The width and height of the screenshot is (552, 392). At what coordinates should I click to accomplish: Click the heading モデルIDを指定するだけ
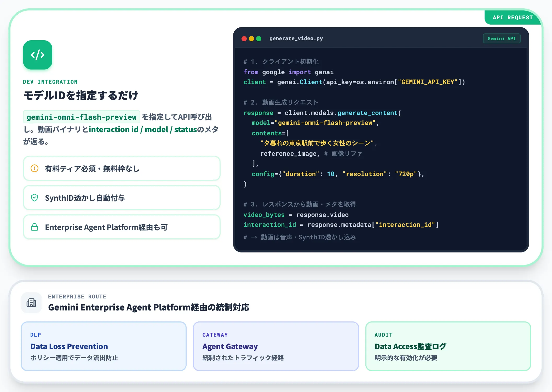81,95
